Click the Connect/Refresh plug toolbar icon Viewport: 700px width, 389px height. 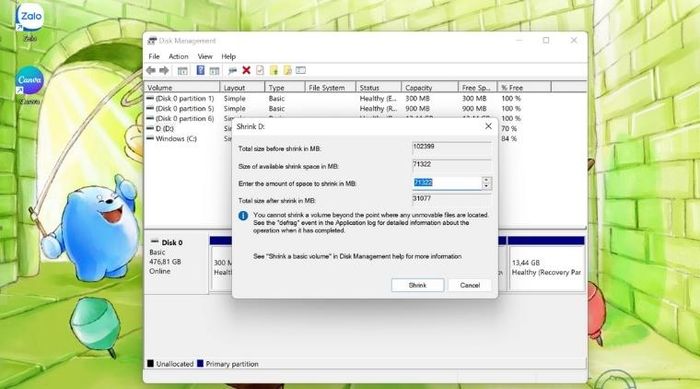(x=232, y=71)
